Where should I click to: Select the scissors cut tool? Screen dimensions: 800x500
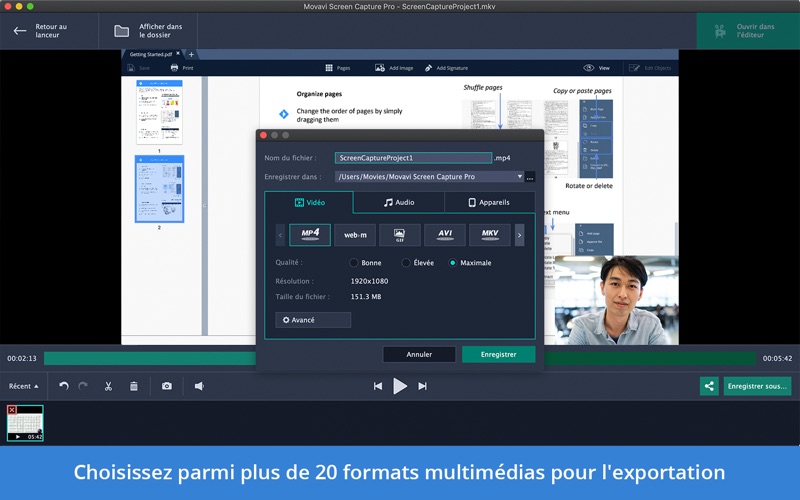(x=108, y=386)
